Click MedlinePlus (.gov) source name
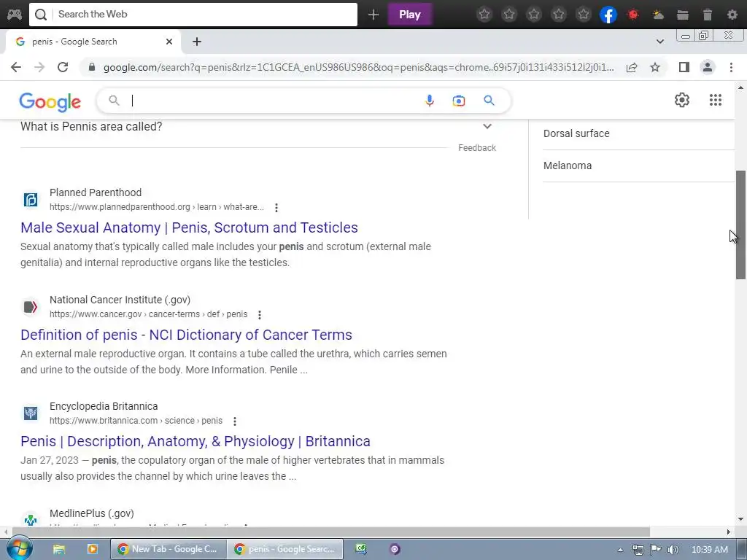 (92, 513)
